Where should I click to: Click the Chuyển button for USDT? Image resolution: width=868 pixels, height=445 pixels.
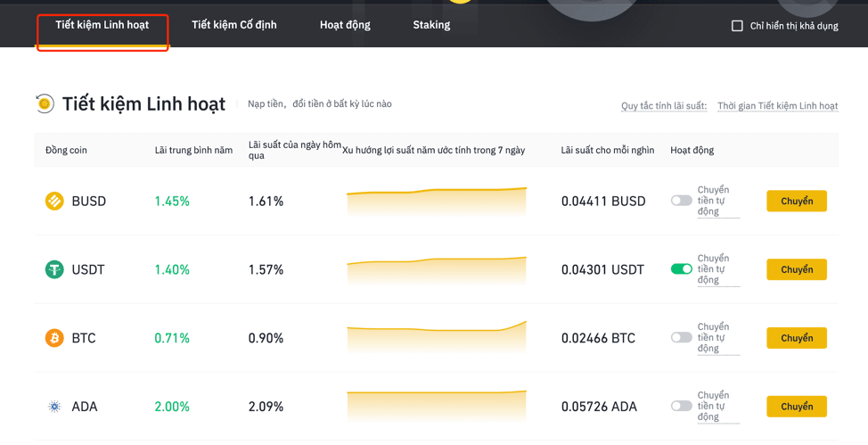tap(797, 269)
